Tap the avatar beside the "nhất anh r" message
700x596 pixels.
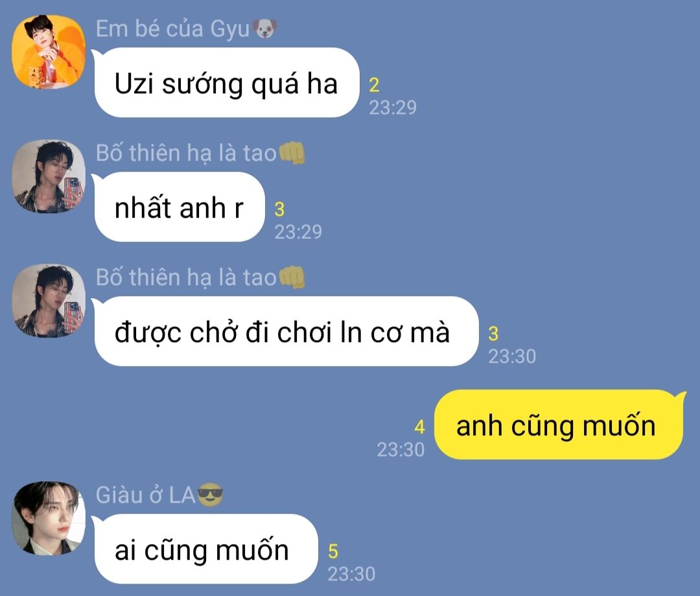point(48,176)
